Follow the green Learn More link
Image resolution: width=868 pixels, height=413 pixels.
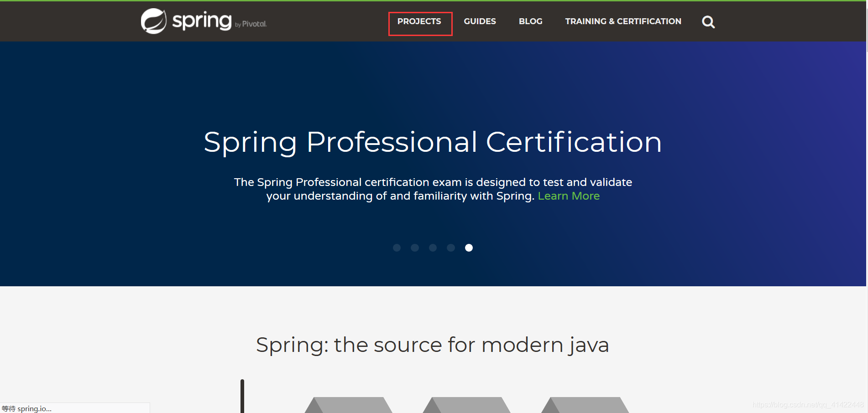(x=569, y=196)
